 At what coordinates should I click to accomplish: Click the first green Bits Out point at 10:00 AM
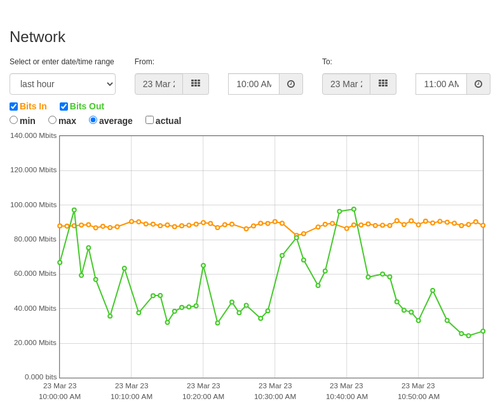(60, 263)
